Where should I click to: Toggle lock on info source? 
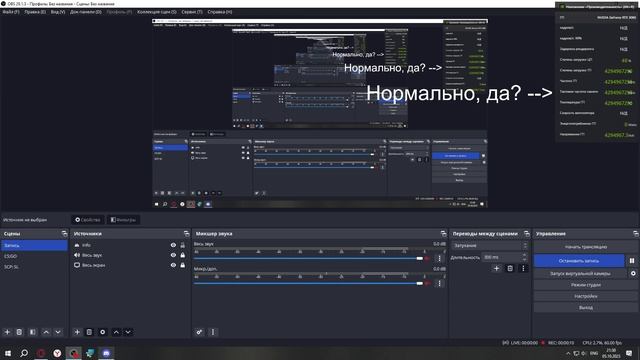pyautogui.click(x=182, y=245)
